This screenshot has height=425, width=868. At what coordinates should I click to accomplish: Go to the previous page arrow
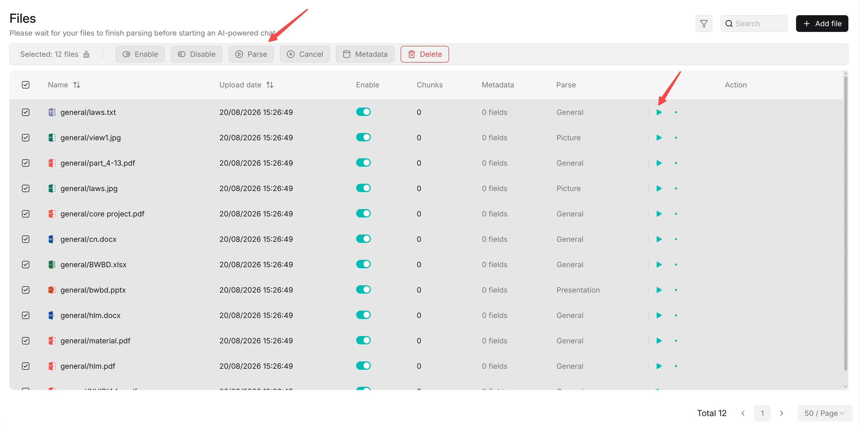coord(743,413)
